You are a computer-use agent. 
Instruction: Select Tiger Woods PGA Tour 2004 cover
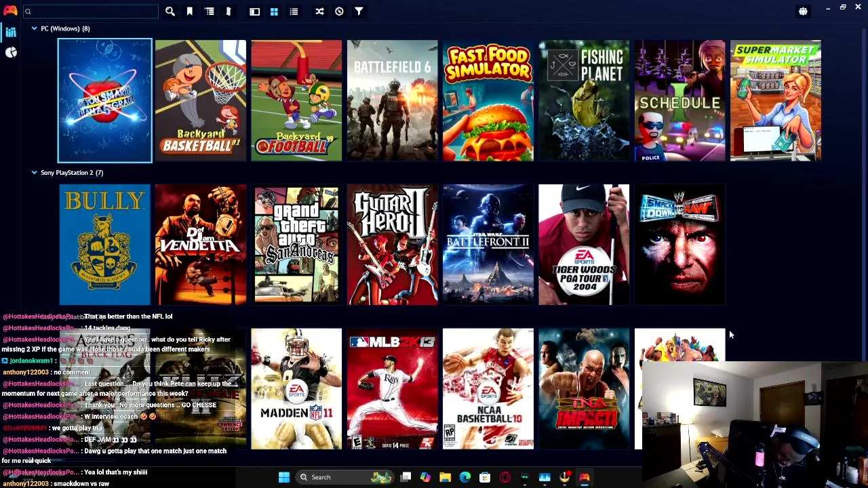pos(584,245)
